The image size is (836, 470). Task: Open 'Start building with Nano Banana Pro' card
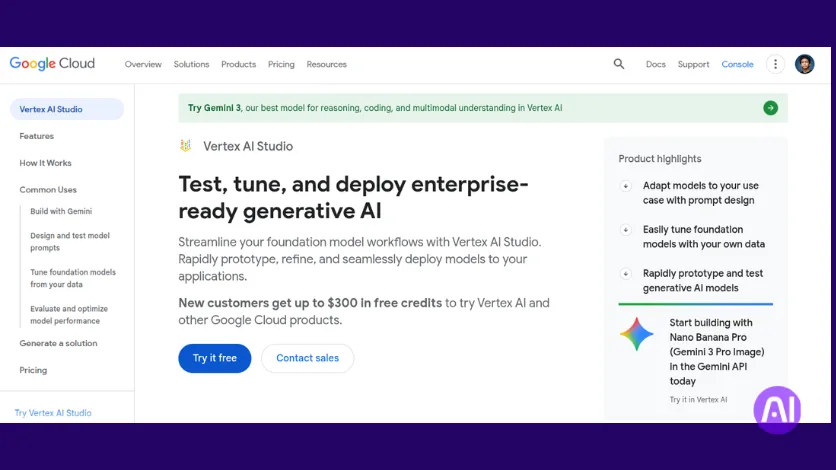click(x=717, y=352)
